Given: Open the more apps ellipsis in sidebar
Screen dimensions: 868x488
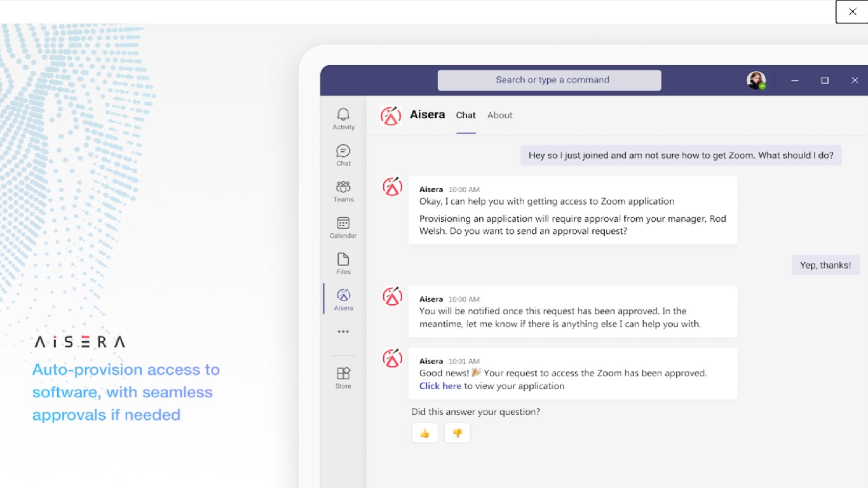Looking at the screenshot, I should tap(343, 332).
